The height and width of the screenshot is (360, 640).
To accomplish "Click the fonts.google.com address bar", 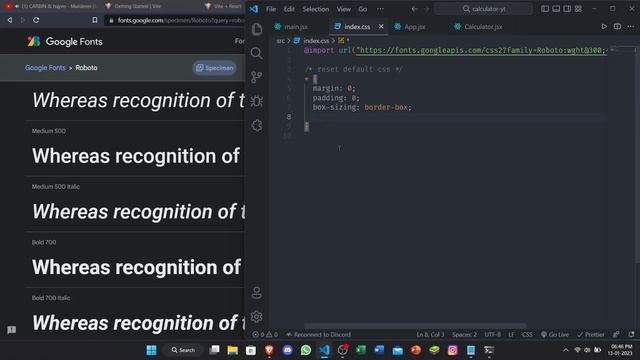I will 176,20.
